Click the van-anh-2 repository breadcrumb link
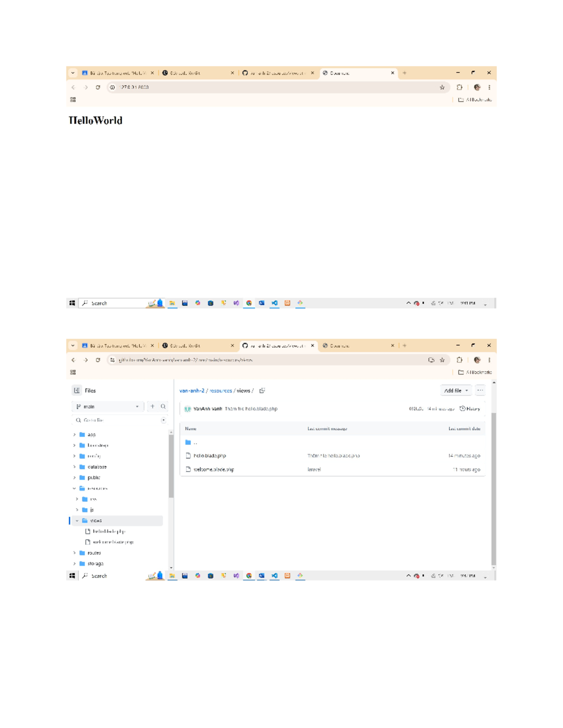Viewport: 563px width, 728px height. click(192, 390)
